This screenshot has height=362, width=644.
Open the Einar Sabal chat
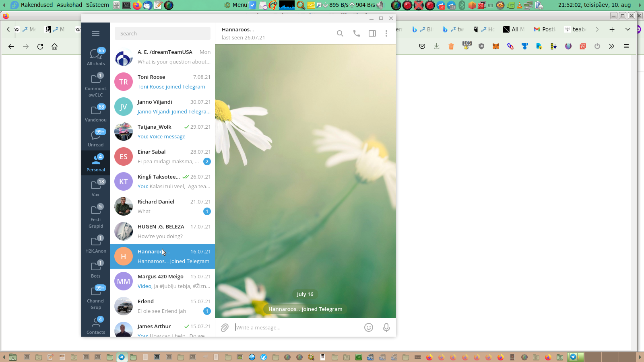pyautogui.click(x=163, y=156)
